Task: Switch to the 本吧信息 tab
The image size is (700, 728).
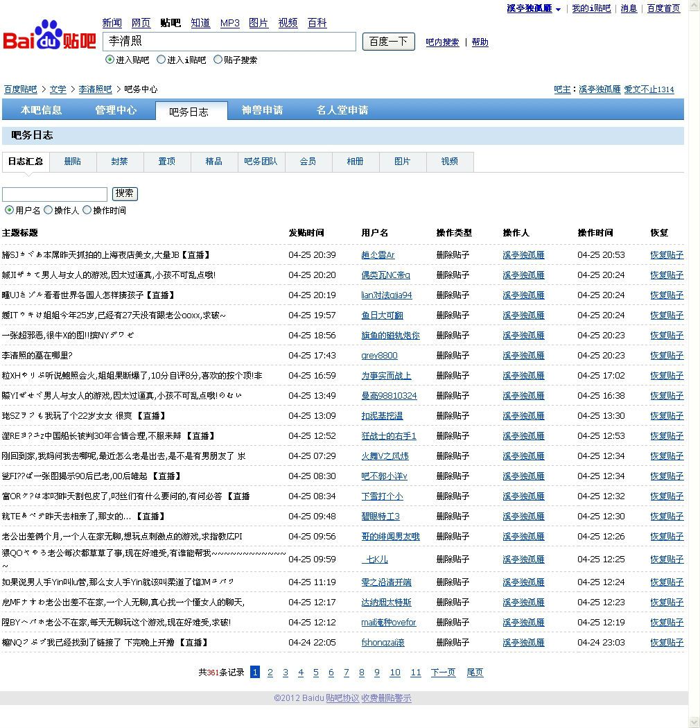Action: [42, 110]
